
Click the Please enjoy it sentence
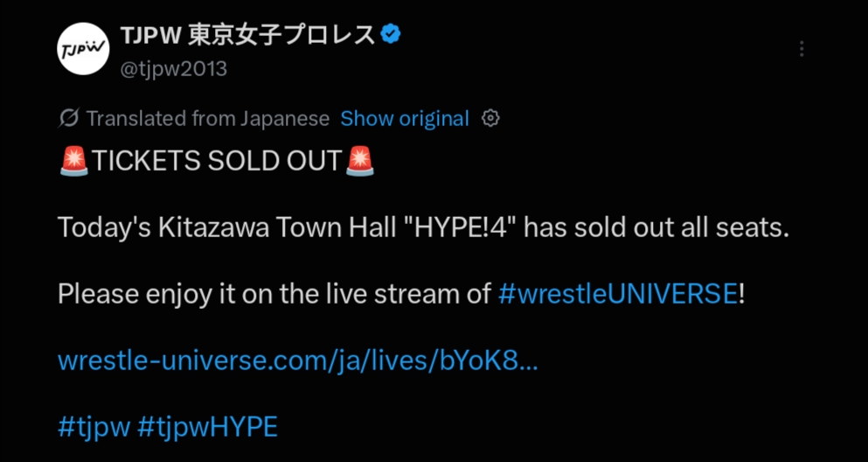[401, 294]
